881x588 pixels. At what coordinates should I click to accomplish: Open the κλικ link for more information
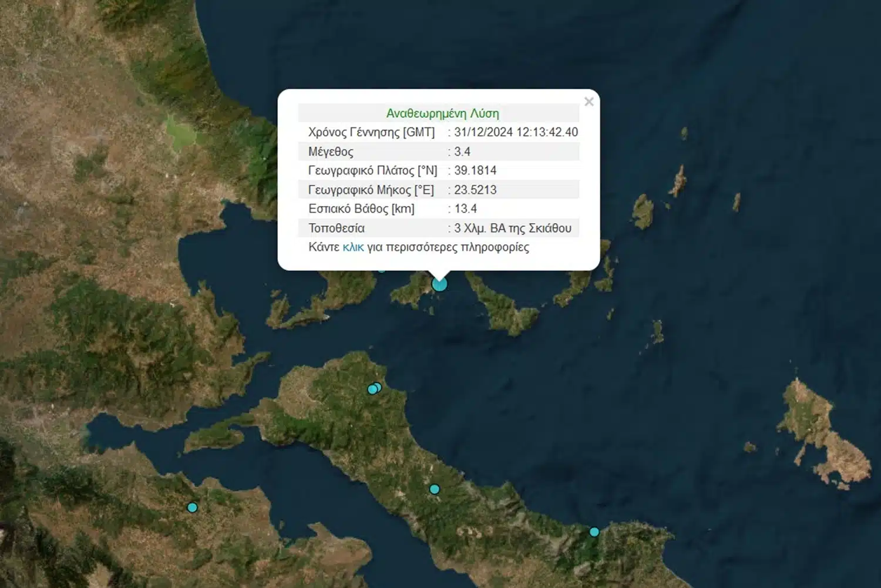pos(353,247)
